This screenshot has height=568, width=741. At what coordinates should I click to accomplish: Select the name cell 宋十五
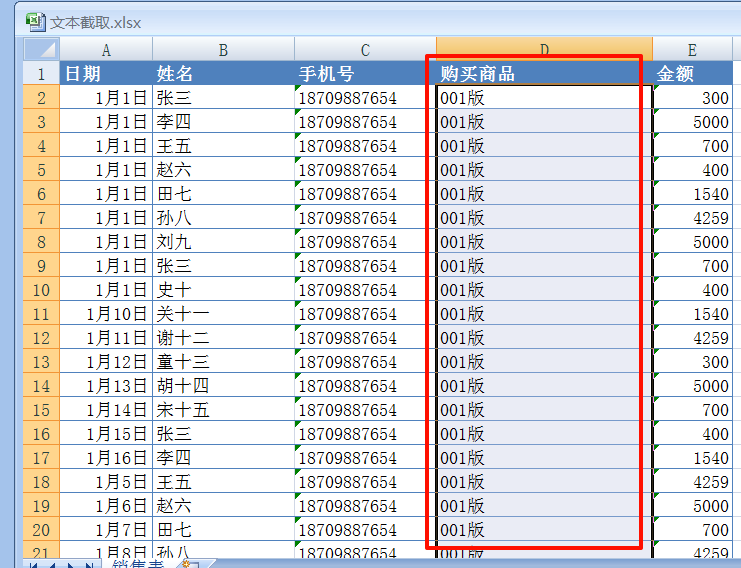(223, 409)
